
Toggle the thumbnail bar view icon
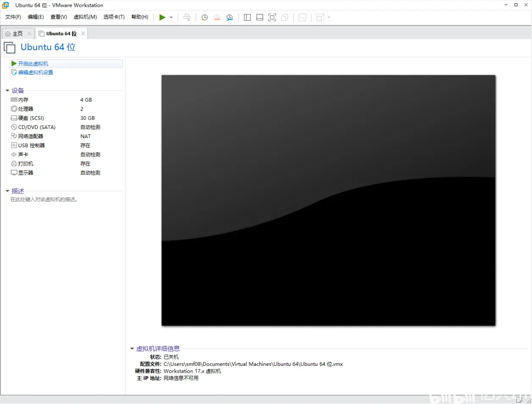point(260,17)
